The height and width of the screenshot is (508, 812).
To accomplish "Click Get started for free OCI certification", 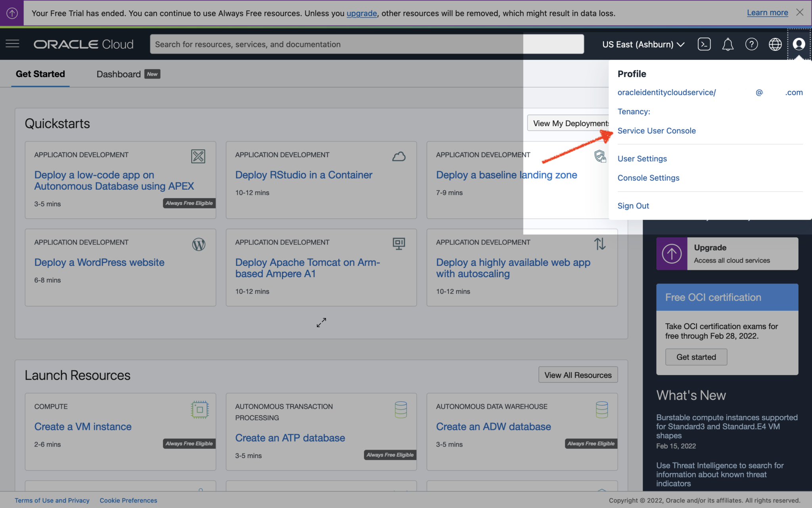I will (696, 357).
